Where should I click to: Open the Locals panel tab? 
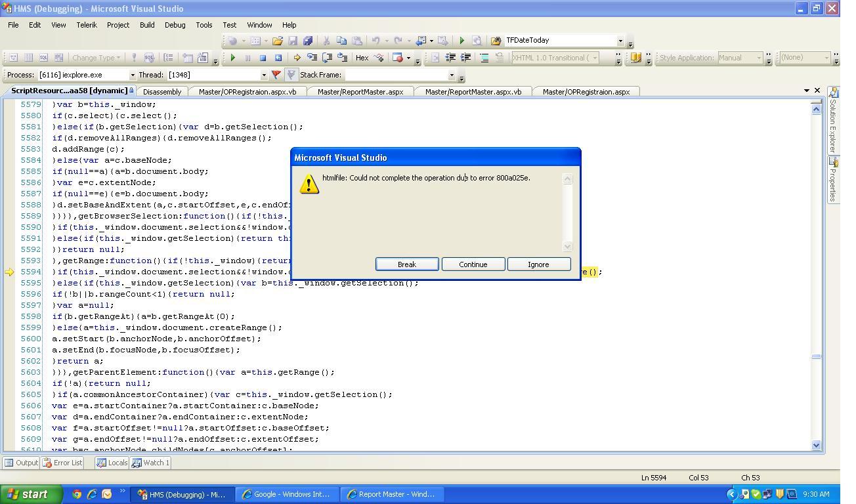tap(112, 463)
